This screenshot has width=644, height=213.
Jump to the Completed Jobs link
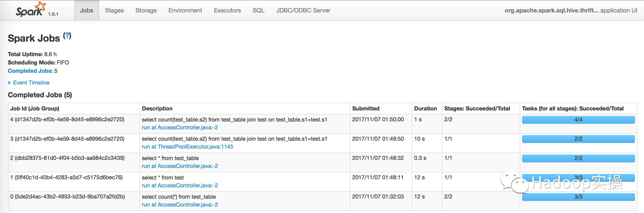30,71
